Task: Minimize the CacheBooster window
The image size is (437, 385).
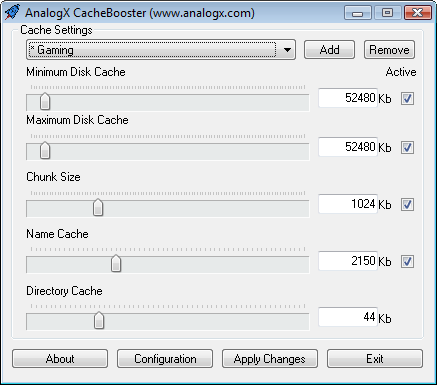Action: click(x=358, y=13)
